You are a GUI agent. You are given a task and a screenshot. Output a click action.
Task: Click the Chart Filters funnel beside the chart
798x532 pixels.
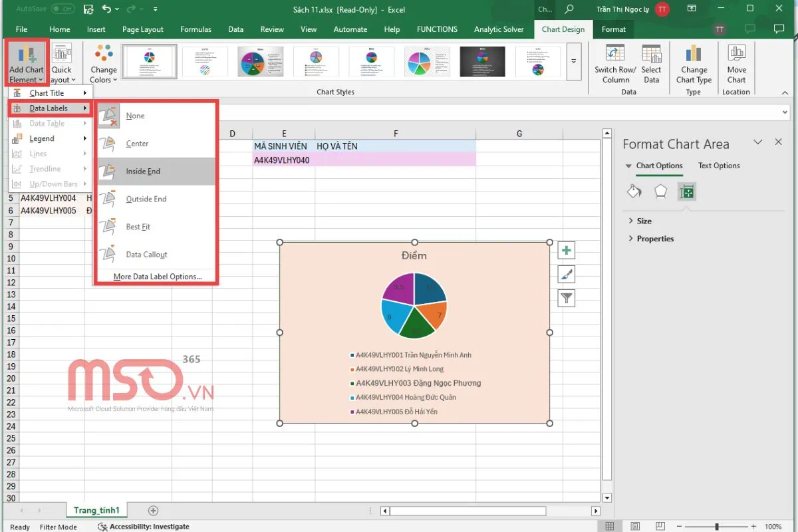[566, 298]
